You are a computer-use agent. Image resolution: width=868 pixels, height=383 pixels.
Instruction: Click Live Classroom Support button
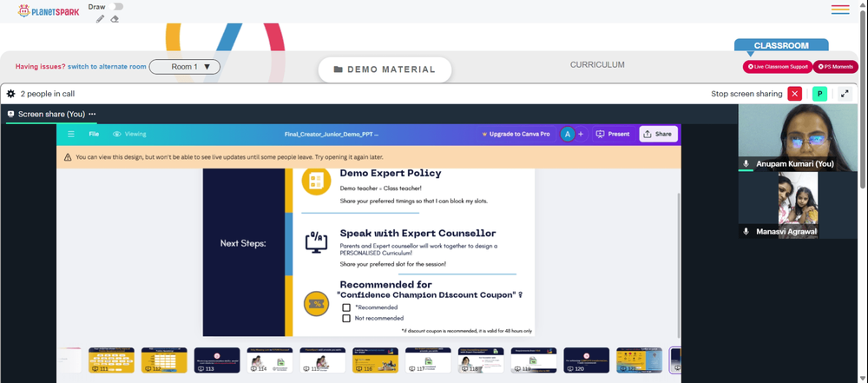coord(778,67)
